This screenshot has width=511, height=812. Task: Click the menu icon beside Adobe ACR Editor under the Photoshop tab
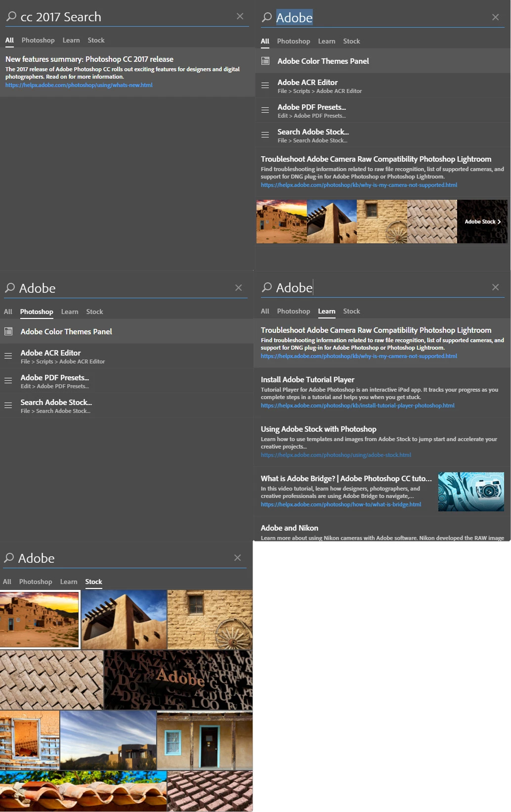(x=8, y=356)
